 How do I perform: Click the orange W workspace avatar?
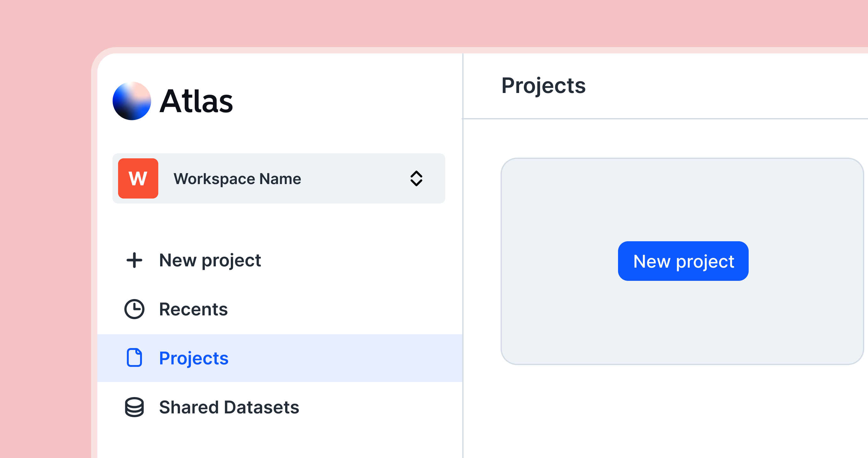point(138,178)
